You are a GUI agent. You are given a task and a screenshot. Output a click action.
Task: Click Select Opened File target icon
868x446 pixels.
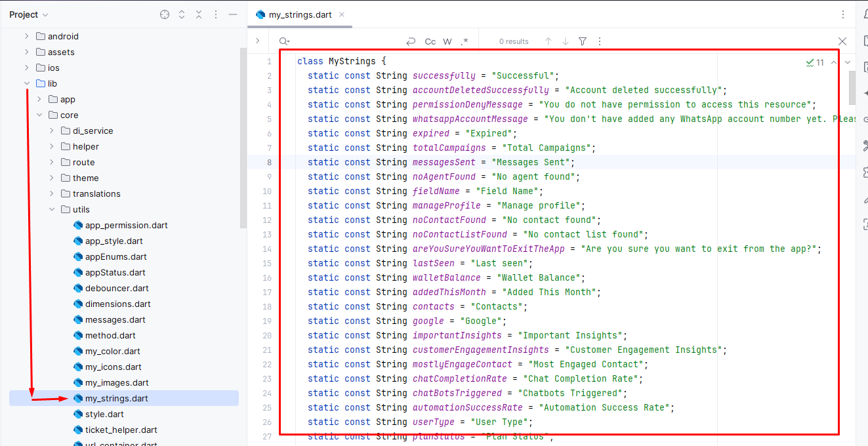pos(165,14)
